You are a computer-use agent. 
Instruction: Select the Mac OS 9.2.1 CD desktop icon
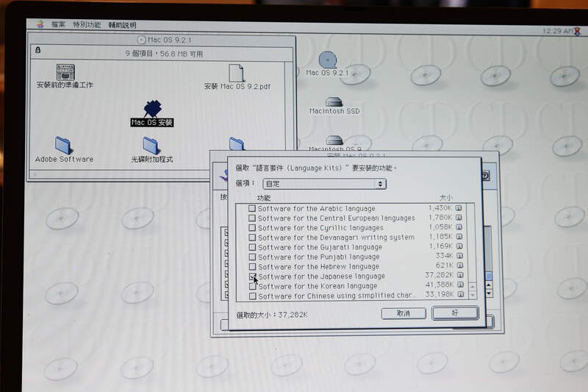click(327, 64)
